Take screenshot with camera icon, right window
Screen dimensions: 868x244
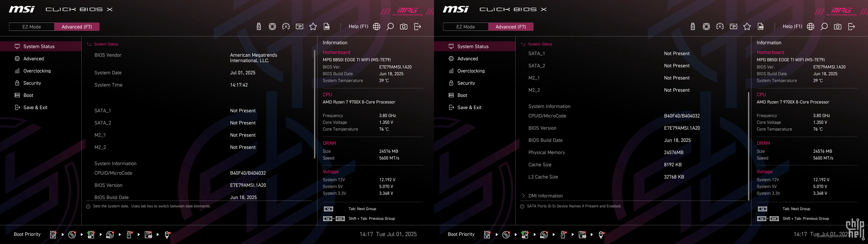point(838,27)
